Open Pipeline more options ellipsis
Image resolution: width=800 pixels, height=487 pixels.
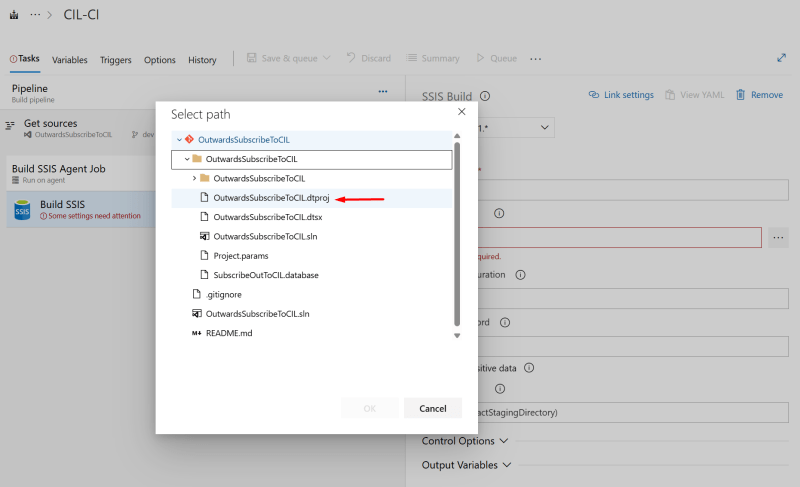[x=383, y=91]
